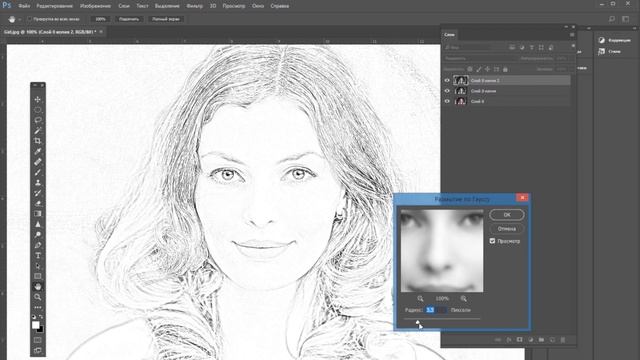
Task: Open the Layers panel options menu
Action: (x=572, y=35)
